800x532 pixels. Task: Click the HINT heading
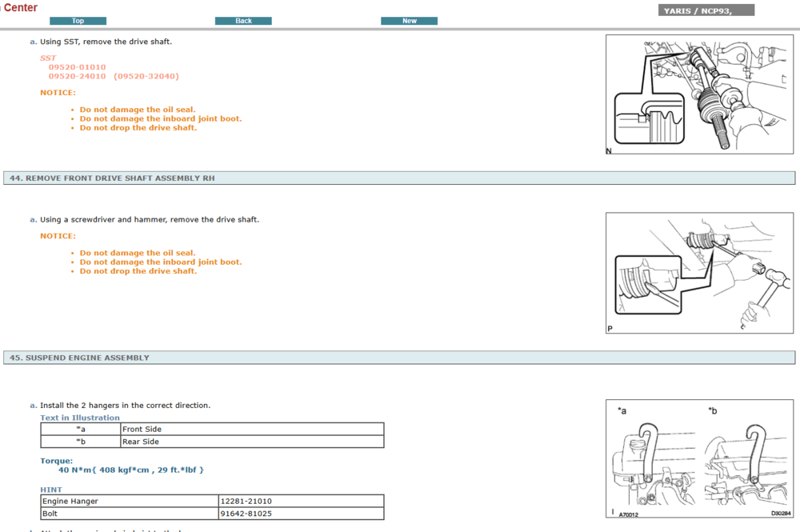coord(51,490)
